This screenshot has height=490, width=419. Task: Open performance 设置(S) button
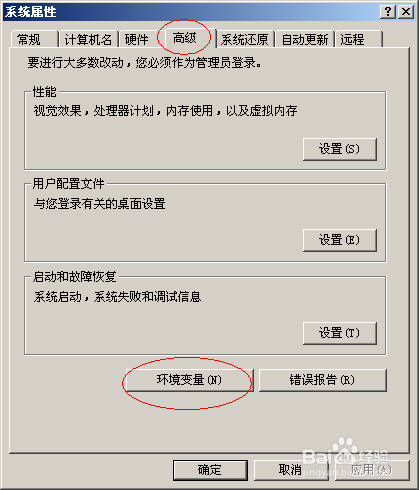click(340, 149)
